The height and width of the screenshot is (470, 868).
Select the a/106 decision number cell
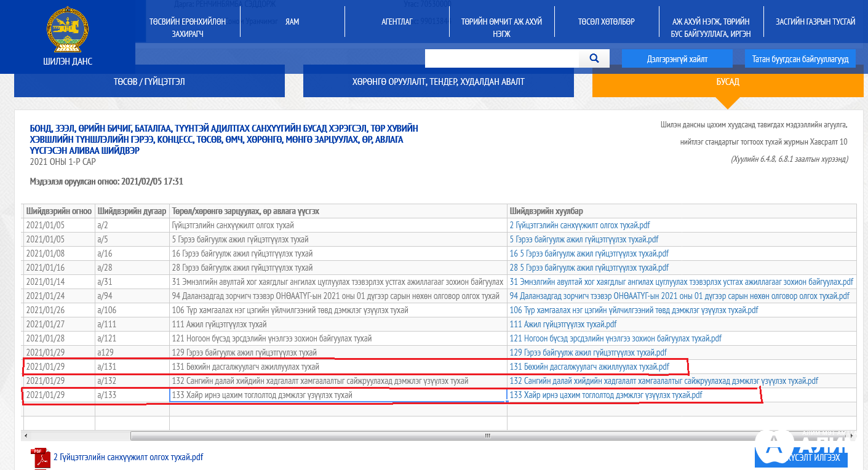pyautogui.click(x=132, y=310)
